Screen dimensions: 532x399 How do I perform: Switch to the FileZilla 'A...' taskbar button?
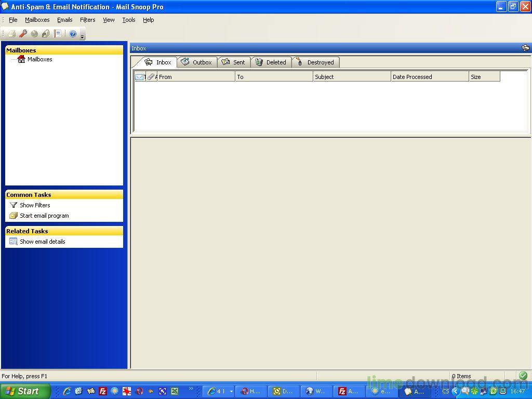click(x=349, y=392)
